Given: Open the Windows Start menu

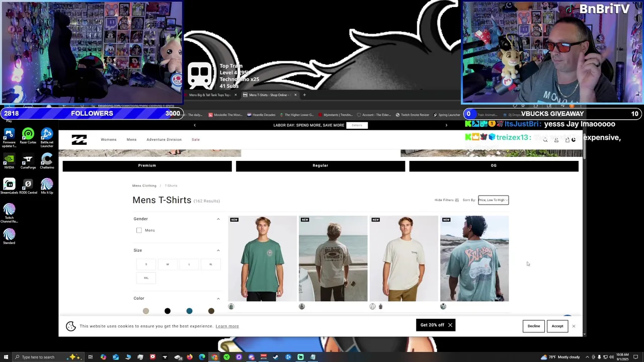Looking at the screenshot, I should click(x=5, y=357).
